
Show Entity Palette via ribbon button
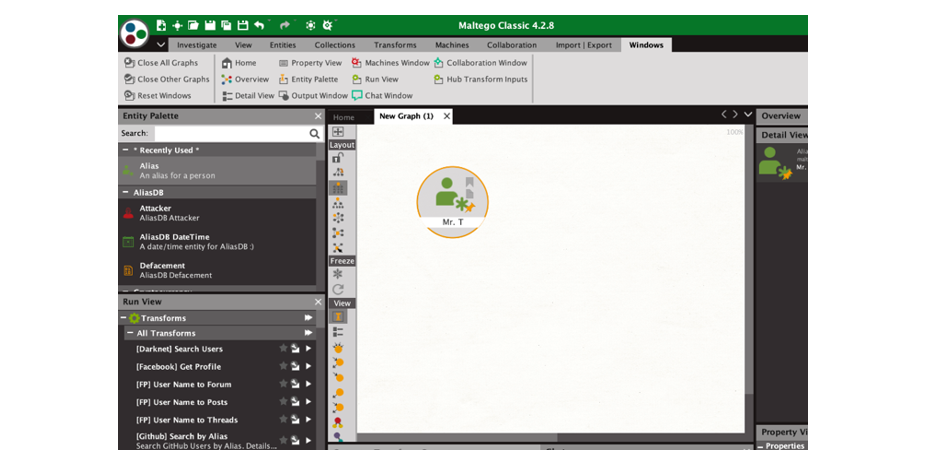pyautogui.click(x=308, y=80)
